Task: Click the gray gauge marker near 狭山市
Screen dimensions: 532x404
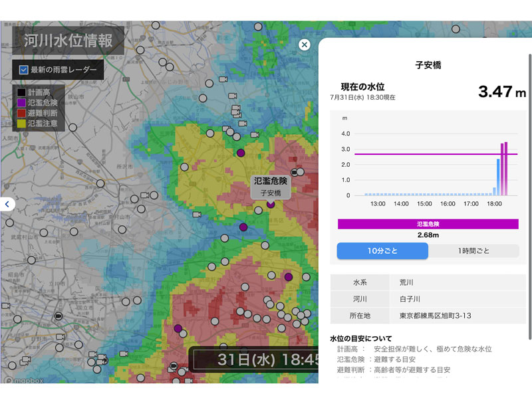Action: (73, 127)
